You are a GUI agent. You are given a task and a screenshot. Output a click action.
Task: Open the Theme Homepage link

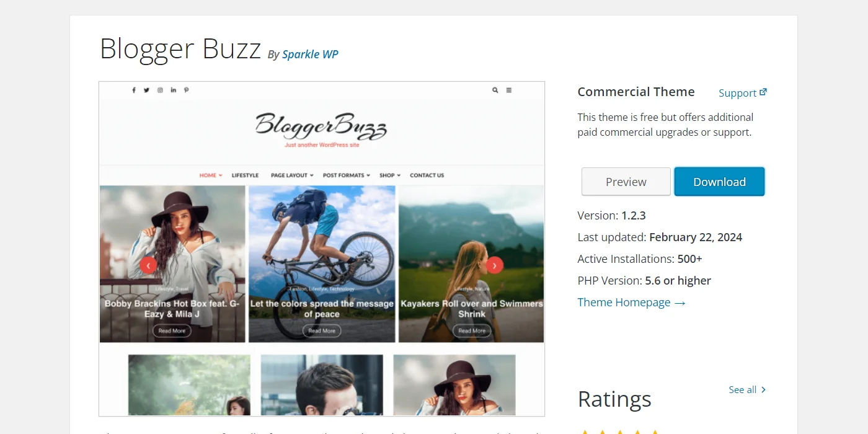(x=631, y=303)
